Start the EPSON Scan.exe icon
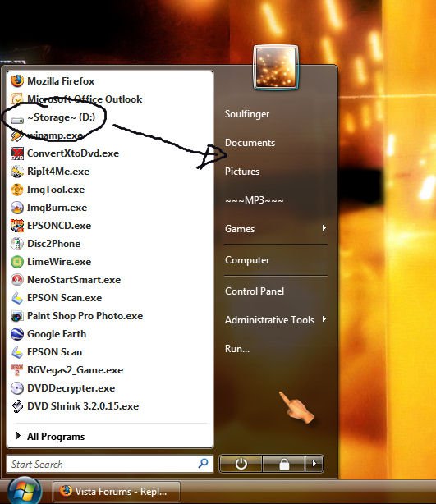This screenshot has height=504, width=436. [x=17, y=298]
